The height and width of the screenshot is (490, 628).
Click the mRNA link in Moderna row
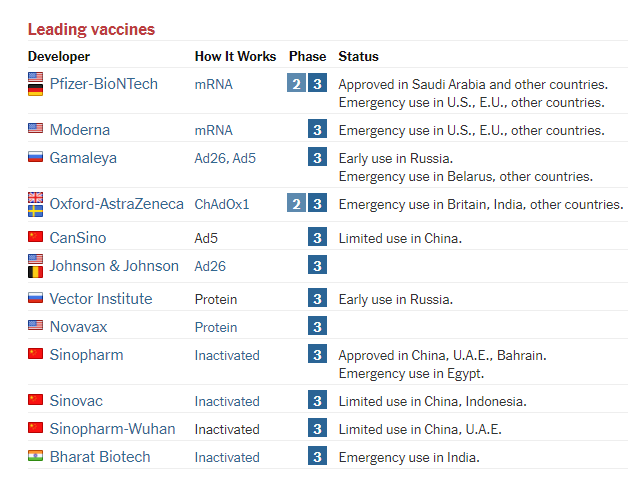(213, 130)
